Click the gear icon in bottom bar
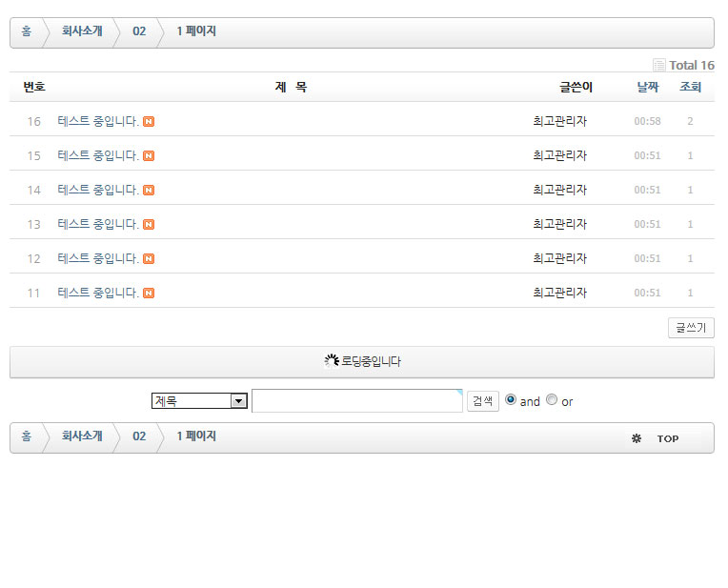The width and height of the screenshot is (728, 588). pos(637,438)
